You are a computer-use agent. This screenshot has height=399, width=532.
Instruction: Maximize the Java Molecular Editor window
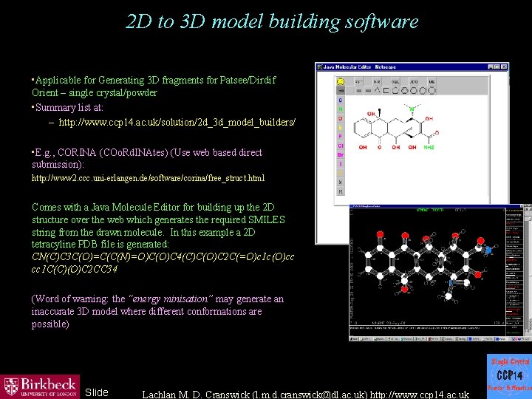(x=497, y=66)
